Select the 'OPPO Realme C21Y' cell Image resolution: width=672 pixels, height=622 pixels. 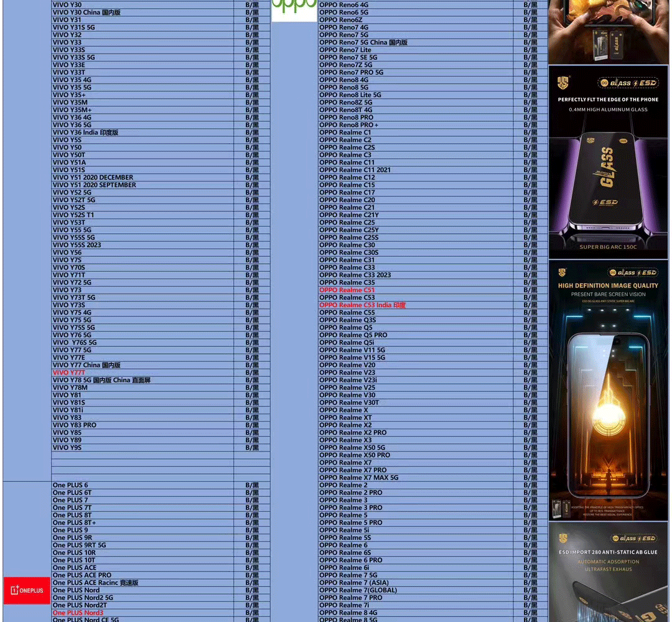pos(416,215)
